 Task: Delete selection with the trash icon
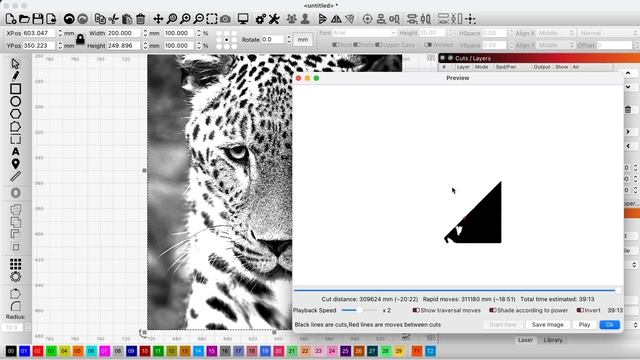[140, 19]
